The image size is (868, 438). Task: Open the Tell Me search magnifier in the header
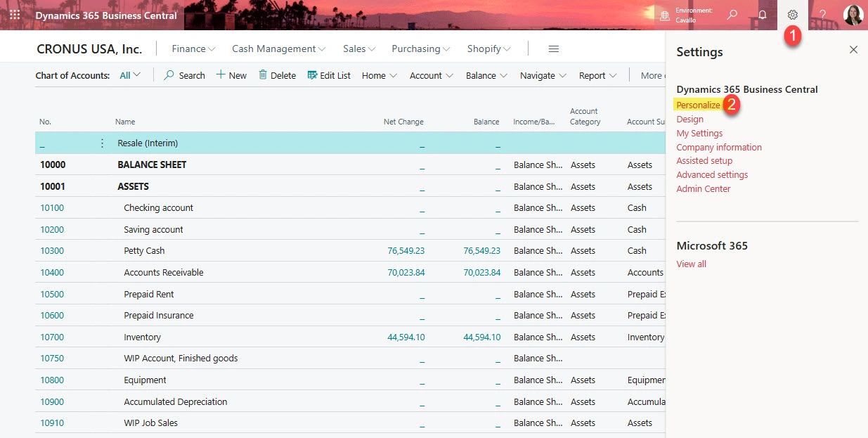coord(732,15)
